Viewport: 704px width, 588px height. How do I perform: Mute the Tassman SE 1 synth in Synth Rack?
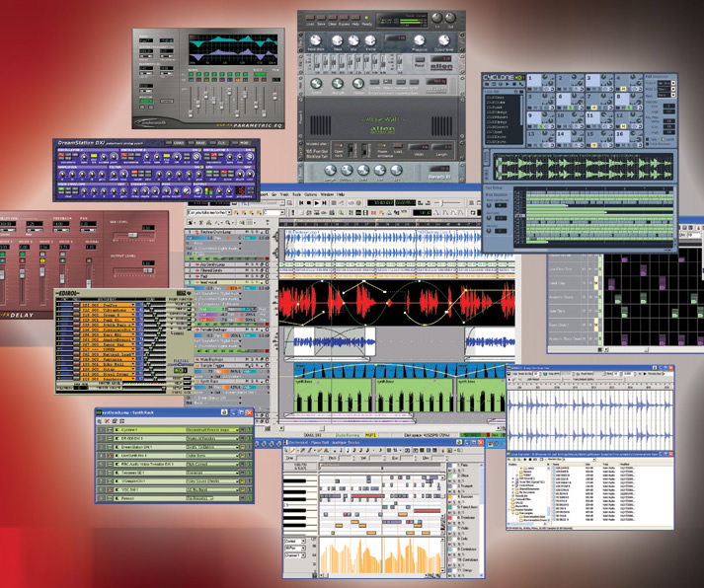click(x=243, y=473)
